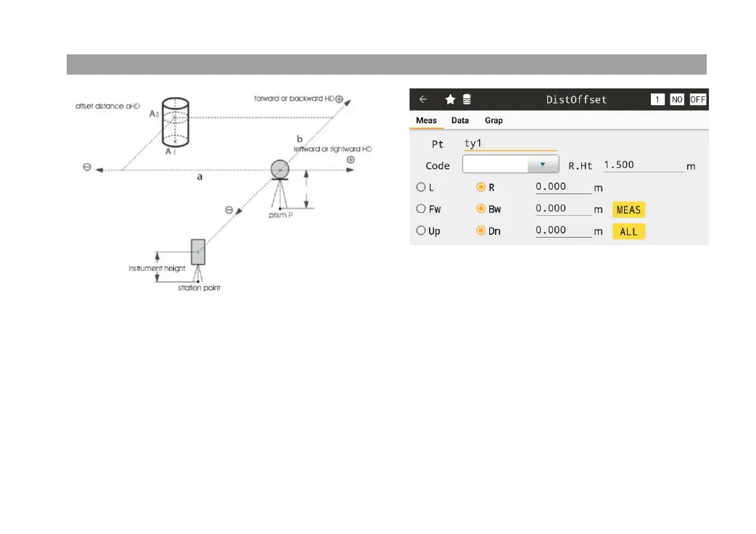Open the database stack icon
Viewport: 756px width, 534px height.
[467, 99]
